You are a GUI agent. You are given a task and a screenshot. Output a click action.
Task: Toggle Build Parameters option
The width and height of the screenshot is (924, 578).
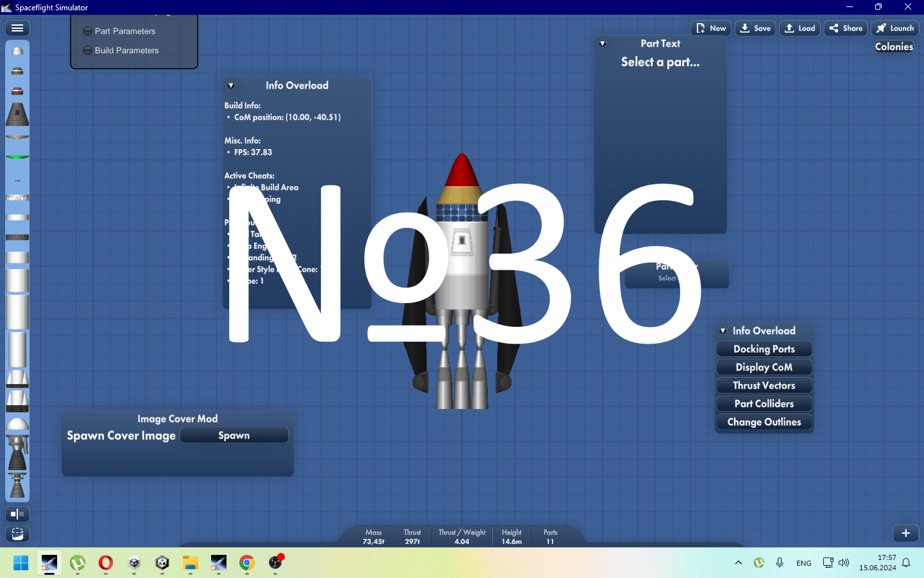(121, 50)
